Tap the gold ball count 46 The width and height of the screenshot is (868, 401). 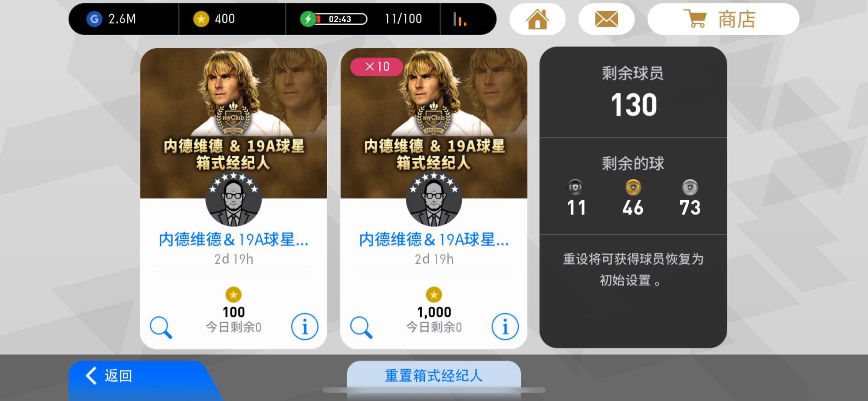[633, 207]
